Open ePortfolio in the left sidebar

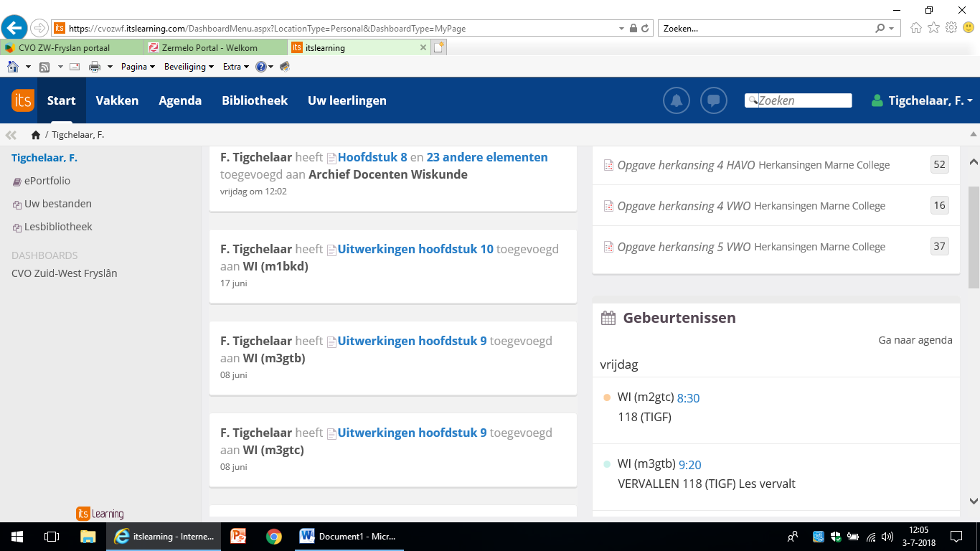coord(47,181)
